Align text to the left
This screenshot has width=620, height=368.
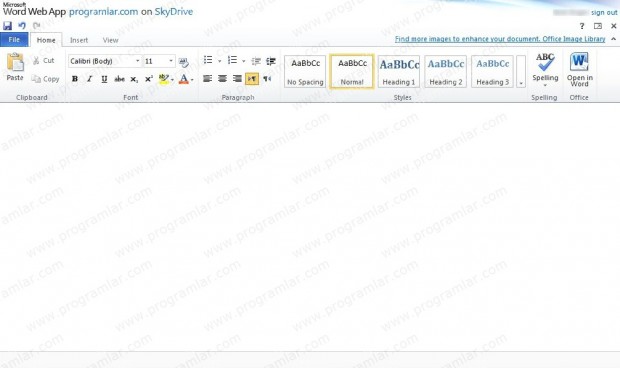[207, 79]
